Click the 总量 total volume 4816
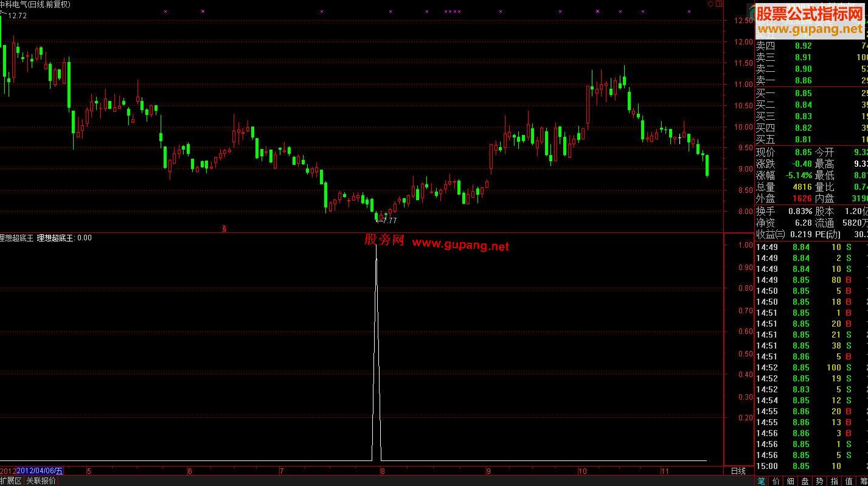The image size is (868, 486). 802,187
